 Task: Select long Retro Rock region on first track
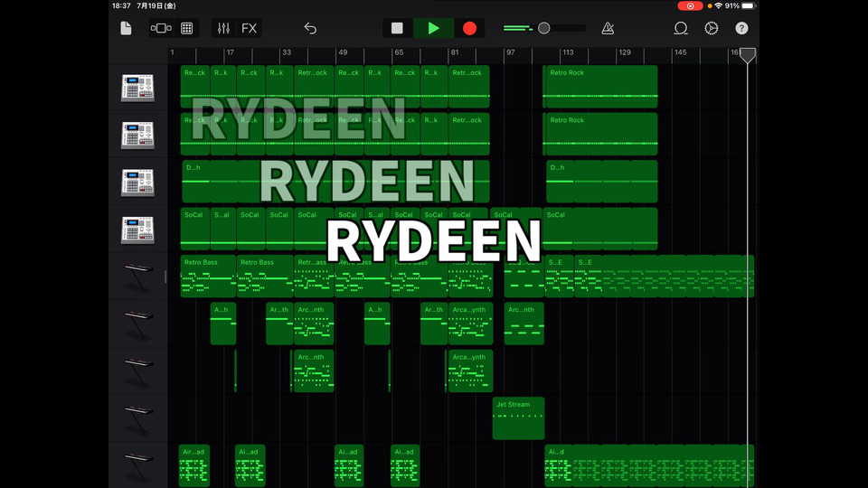(600, 87)
